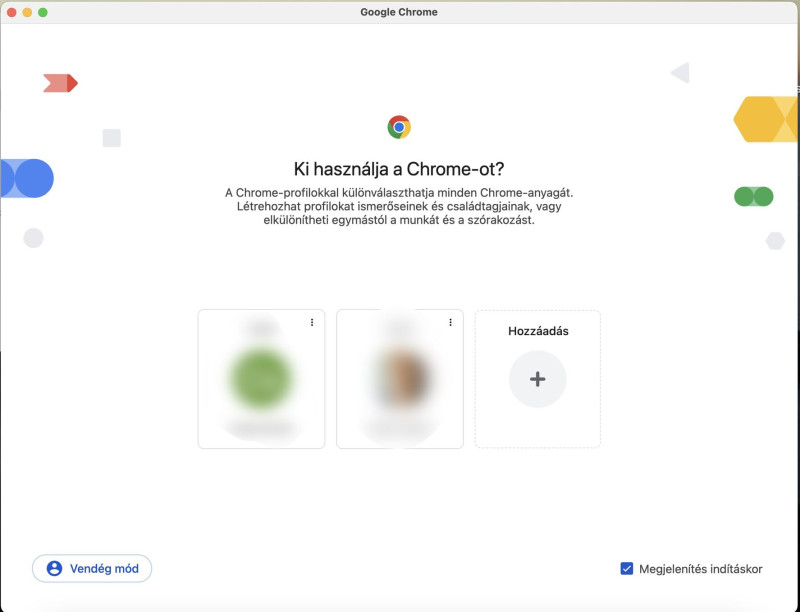Image resolution: width=800 pixels, height=612 pixels.
Task: Open the three-dot menu on photo avatar profile
Action: coord(450,322)
